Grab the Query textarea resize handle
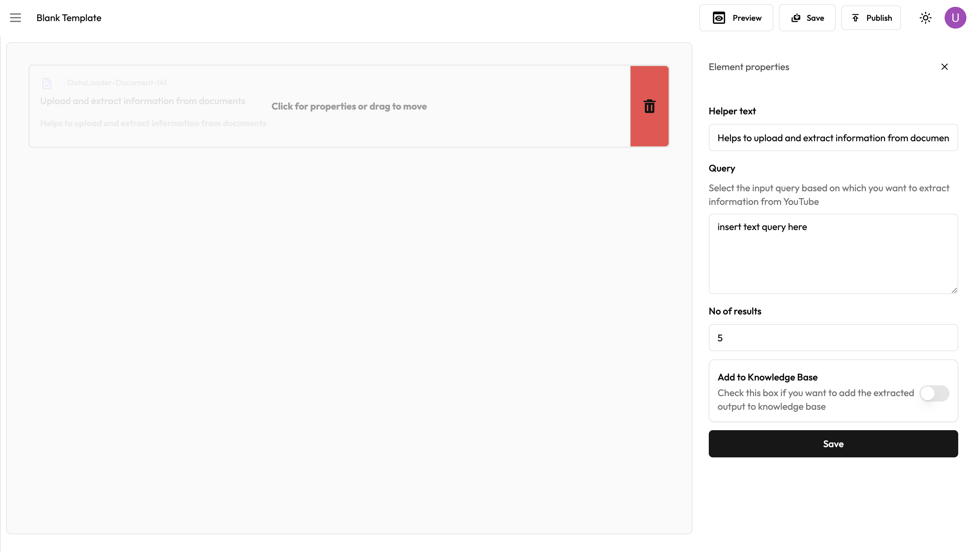980x552 pixels. point(954,291)
